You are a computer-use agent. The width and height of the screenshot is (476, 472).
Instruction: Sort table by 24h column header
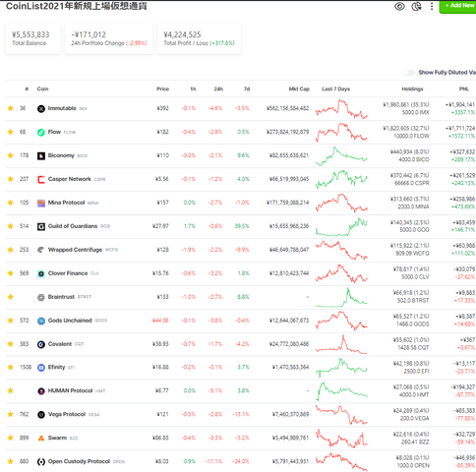pyautogui.click(x=218, y=88)
